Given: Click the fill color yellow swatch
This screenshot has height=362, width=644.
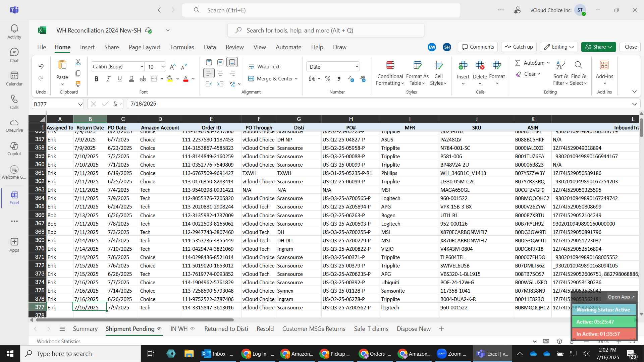Looking at the screenshot, I should click(170, 79).
